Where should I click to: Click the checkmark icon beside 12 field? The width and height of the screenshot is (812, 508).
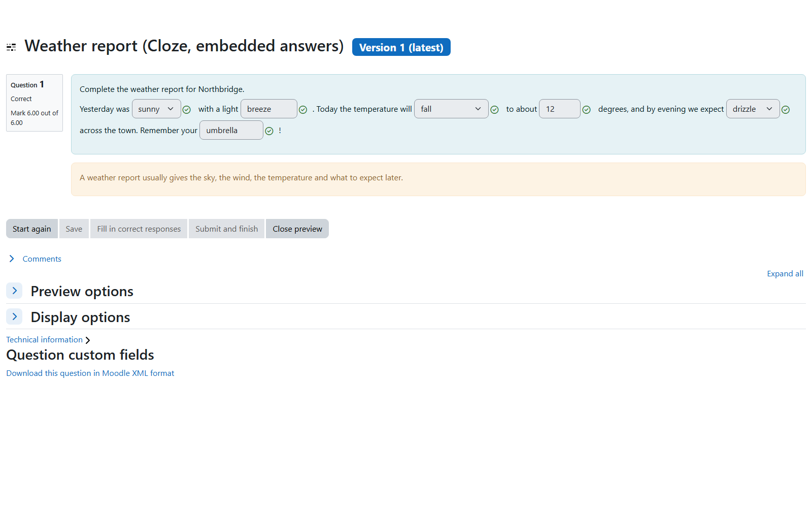coord(587,110)
